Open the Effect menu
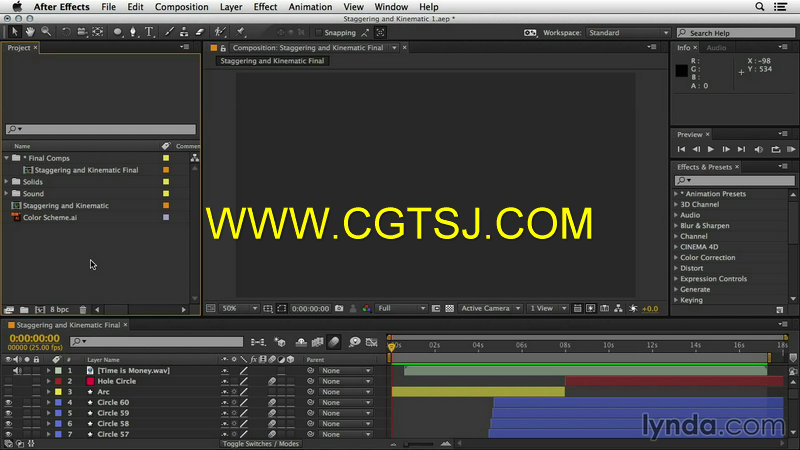This screenshot has width=800, height=450. point(265,7)
